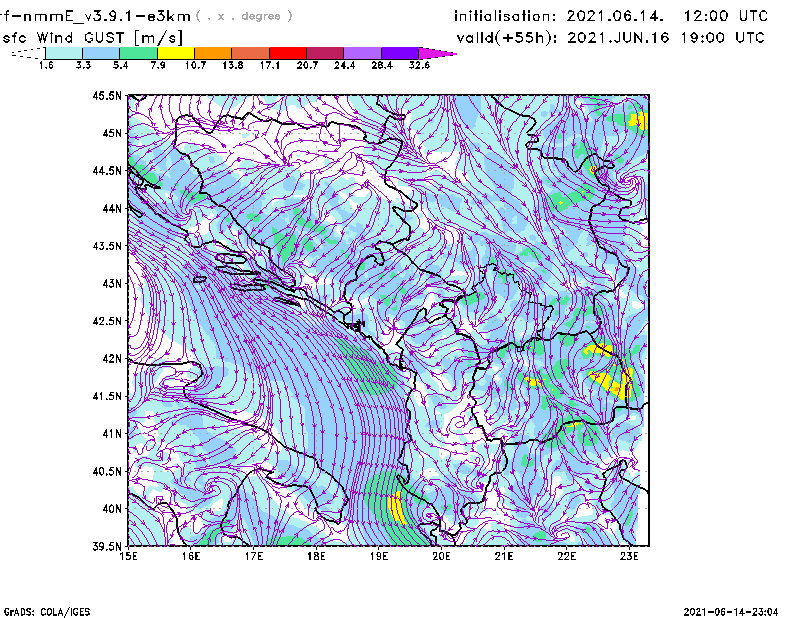The image size is (800, 618).
Task: Click the 'GrADS: COLA/IGES' credit text
Action: 47,612
